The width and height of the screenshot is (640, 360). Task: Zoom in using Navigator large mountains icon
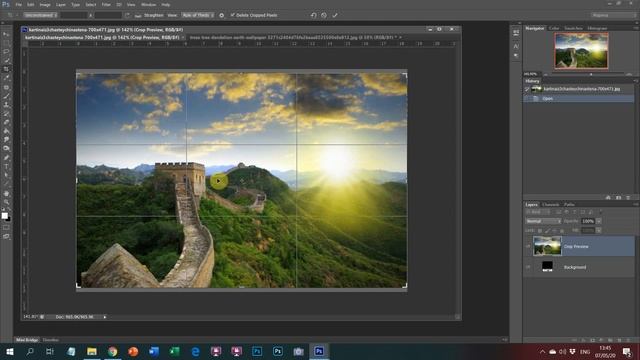[x=629, y=74]
